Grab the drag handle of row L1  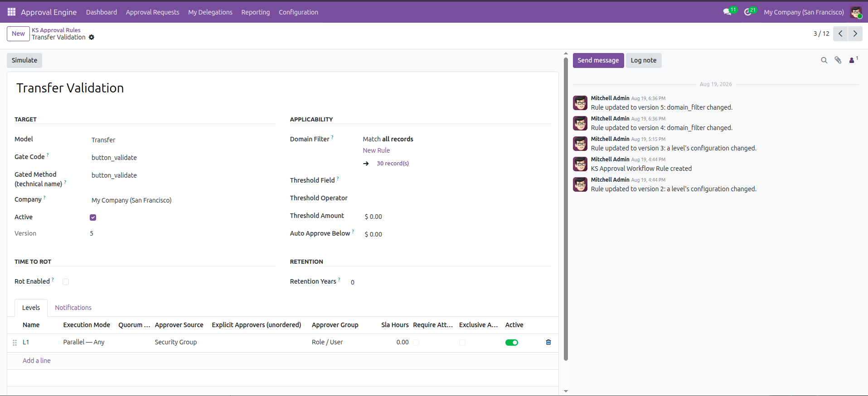pyautogui.click(x=15, y=343)
